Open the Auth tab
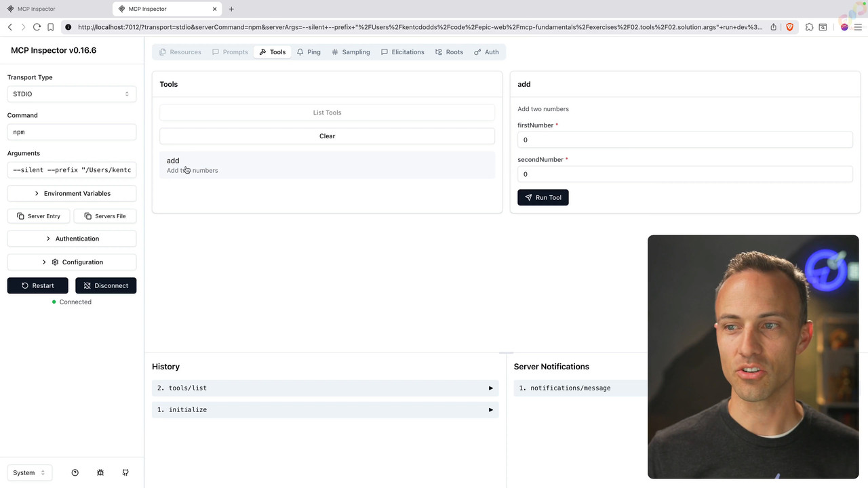 486,52
